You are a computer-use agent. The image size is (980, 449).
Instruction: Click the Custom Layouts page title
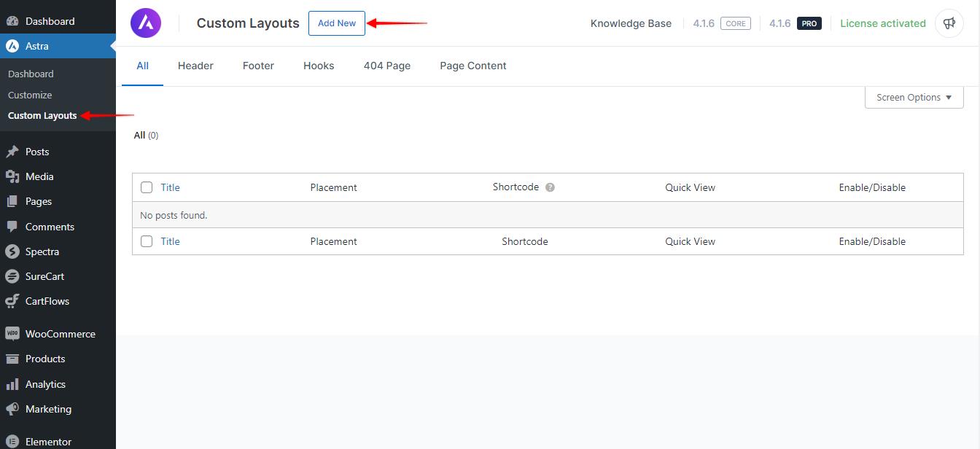point(248,23)
